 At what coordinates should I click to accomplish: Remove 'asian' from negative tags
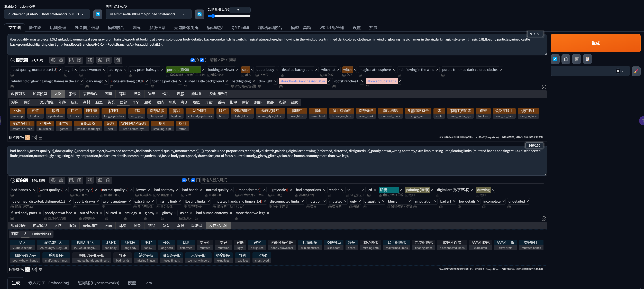191,213
